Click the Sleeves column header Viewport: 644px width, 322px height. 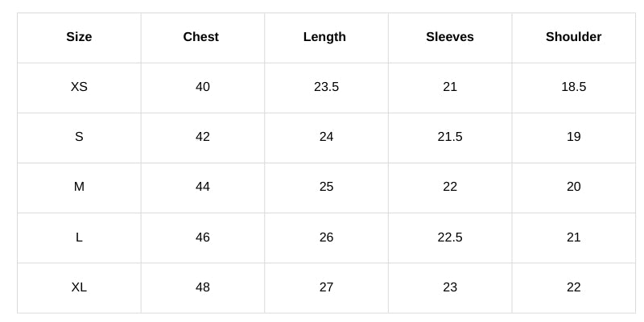click(450, 37)
